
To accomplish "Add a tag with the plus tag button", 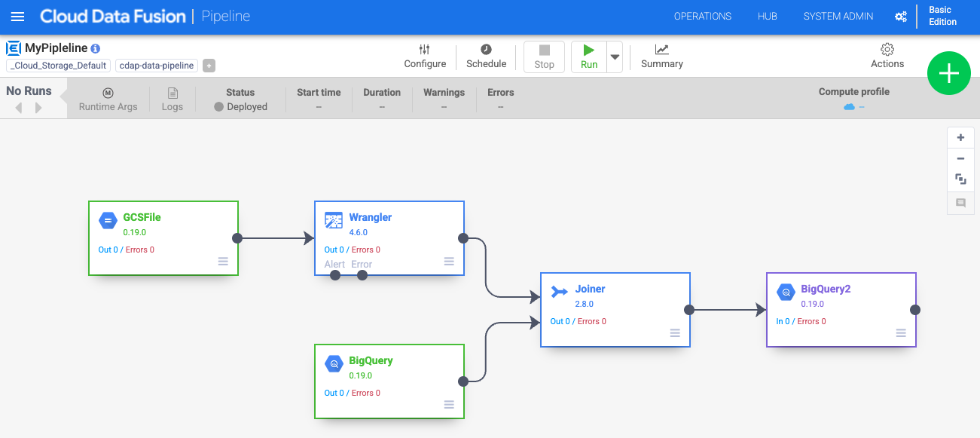I will pos(209,66).
